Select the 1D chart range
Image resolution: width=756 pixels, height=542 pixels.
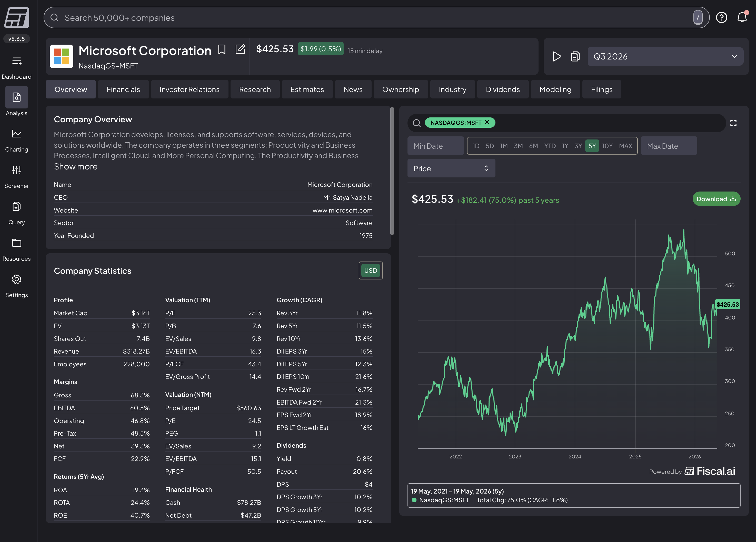point(476,146)
